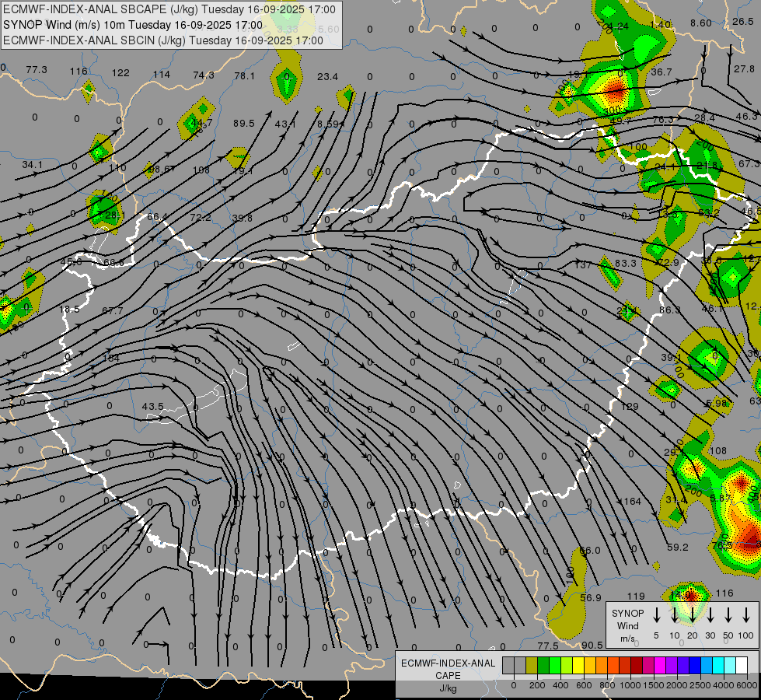Pick the bright green CAPE legend swatch
This screenshot has width=761, height=700.
(x=555, y=666)
